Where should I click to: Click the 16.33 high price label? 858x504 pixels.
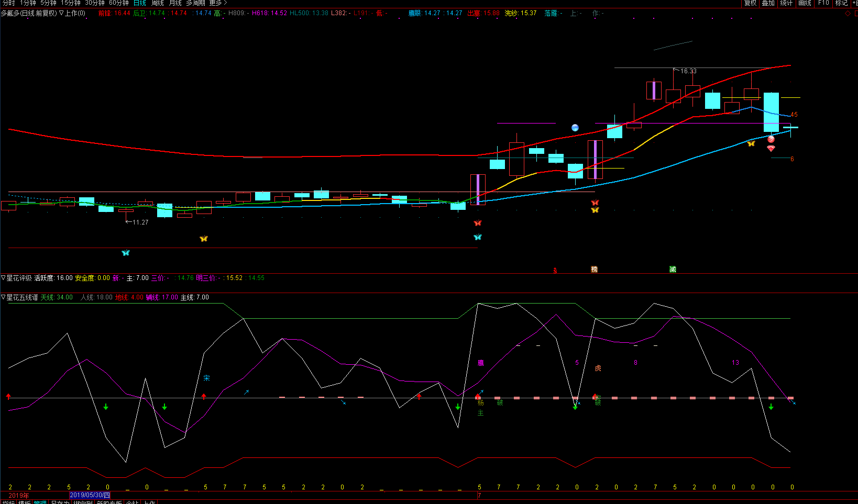pyautogui.click(x=688, y=71)
